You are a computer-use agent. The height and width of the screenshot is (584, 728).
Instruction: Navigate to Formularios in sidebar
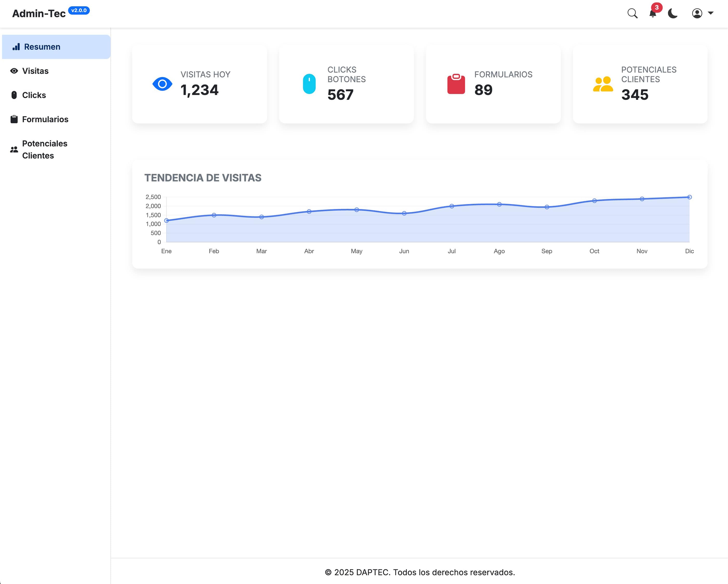coord(45,119)
